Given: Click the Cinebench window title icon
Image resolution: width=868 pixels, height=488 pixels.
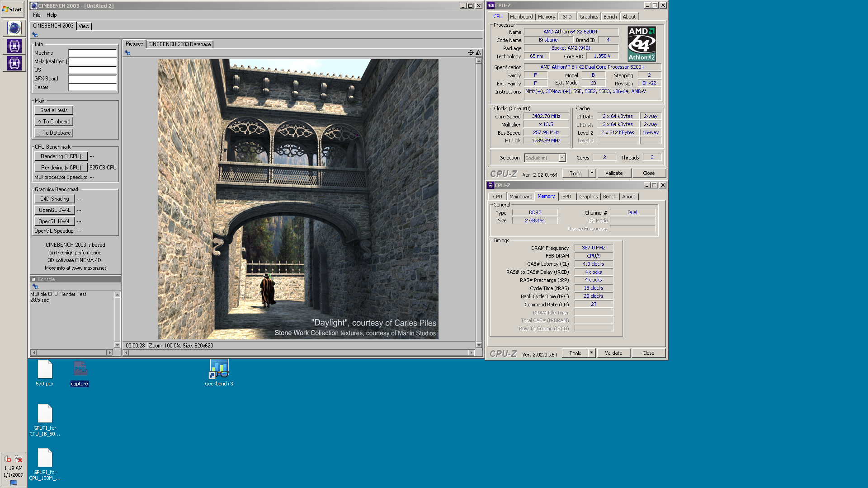Looking at the screenshot, I should tap(33, 6).
